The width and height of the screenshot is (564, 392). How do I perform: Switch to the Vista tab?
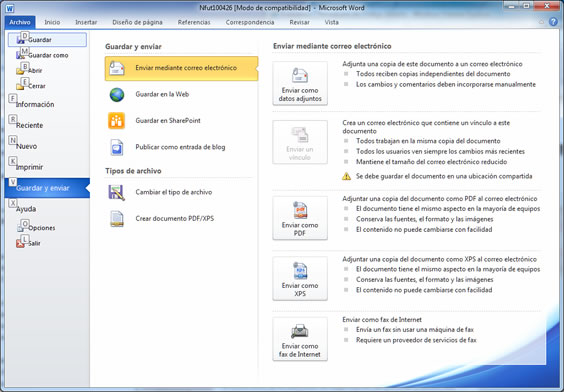click(x=332, y=22)
